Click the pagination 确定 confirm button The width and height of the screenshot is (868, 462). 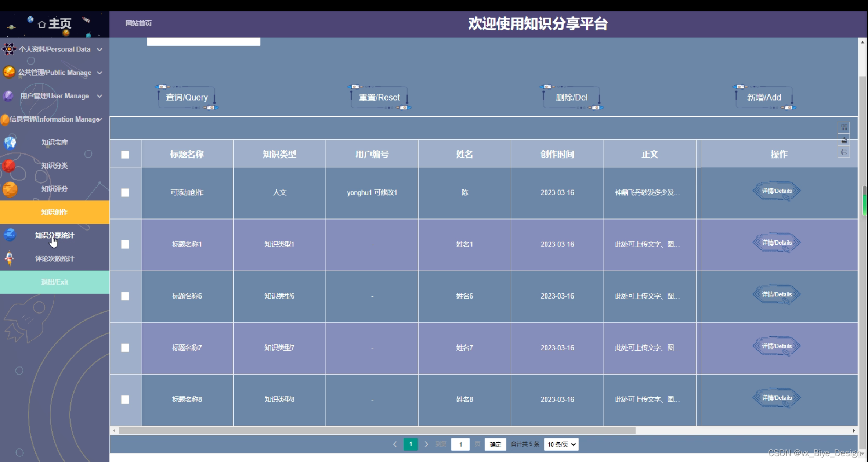point(495,444)
